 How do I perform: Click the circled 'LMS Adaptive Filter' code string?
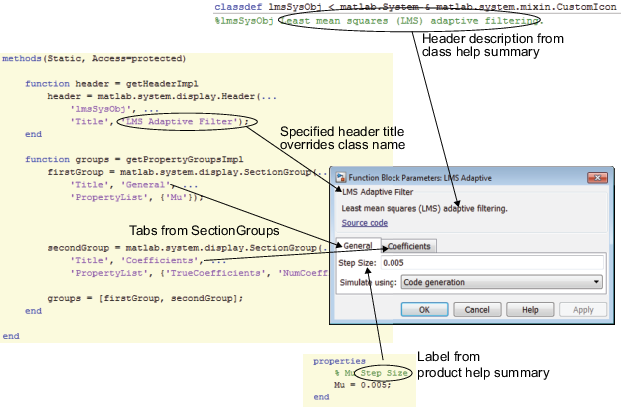click(187, 122)
